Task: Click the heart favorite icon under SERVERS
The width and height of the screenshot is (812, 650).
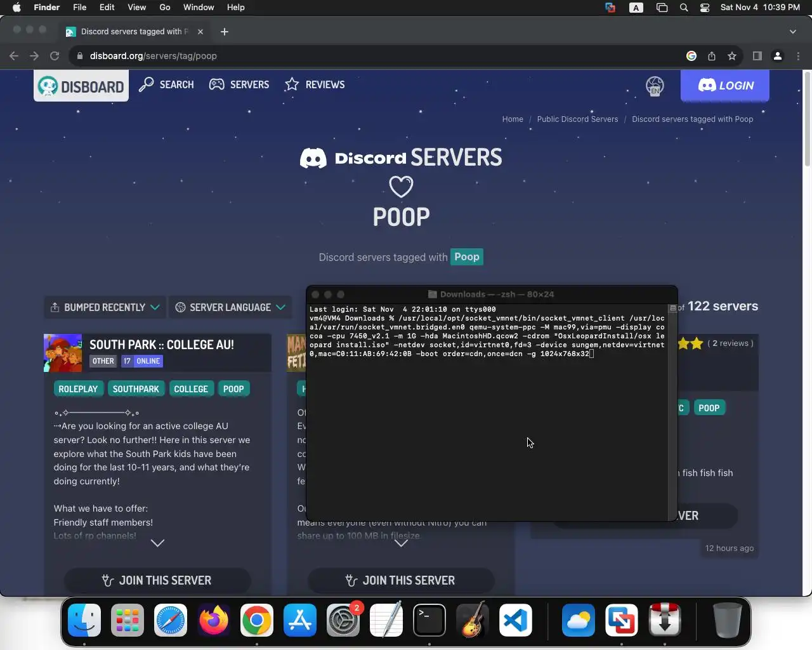Action: click(401, 187)
